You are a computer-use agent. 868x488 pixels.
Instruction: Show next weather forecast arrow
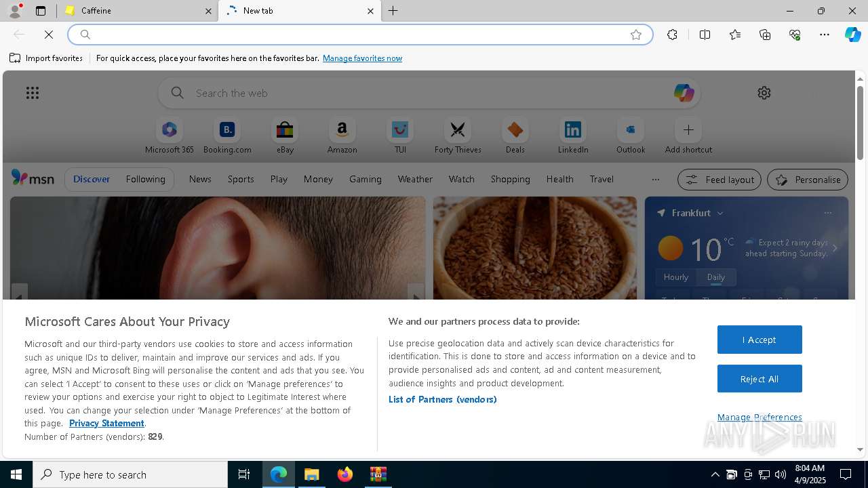tap(835, 248)
